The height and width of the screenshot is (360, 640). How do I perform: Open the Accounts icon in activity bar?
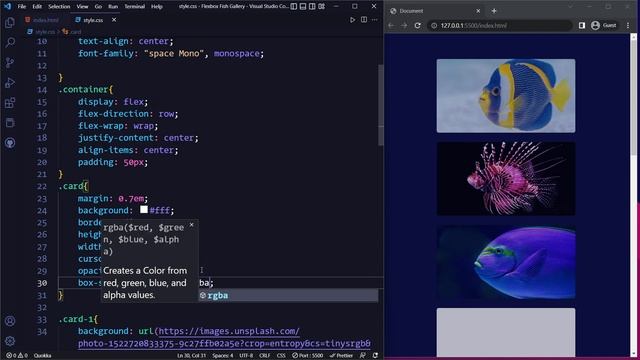point(10,321)
